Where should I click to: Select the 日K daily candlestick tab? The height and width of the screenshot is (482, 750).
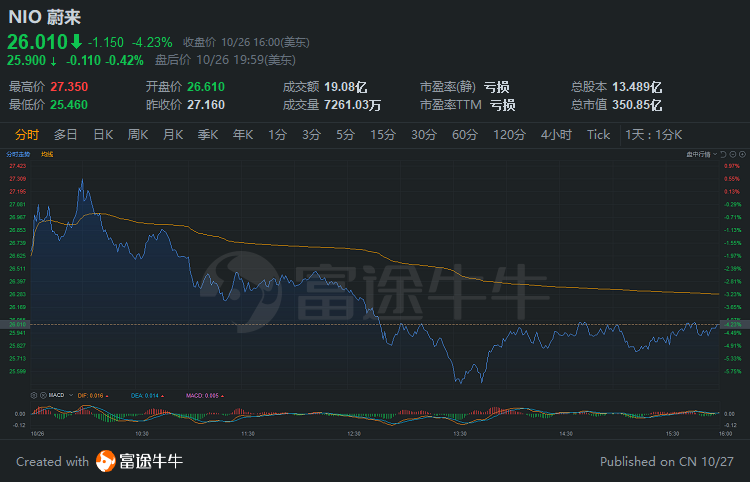(103, 135)
